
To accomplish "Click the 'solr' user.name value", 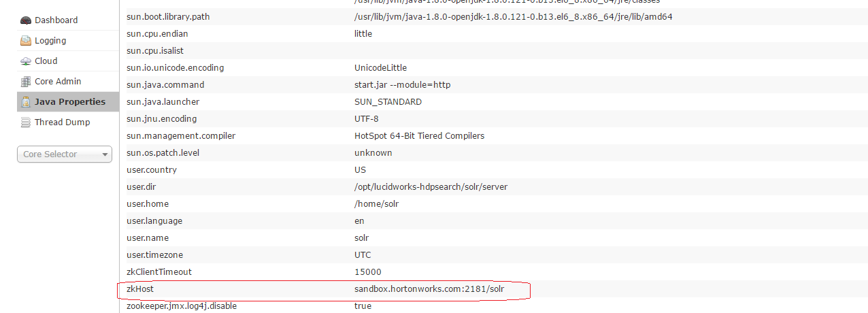I will (363, 238).
